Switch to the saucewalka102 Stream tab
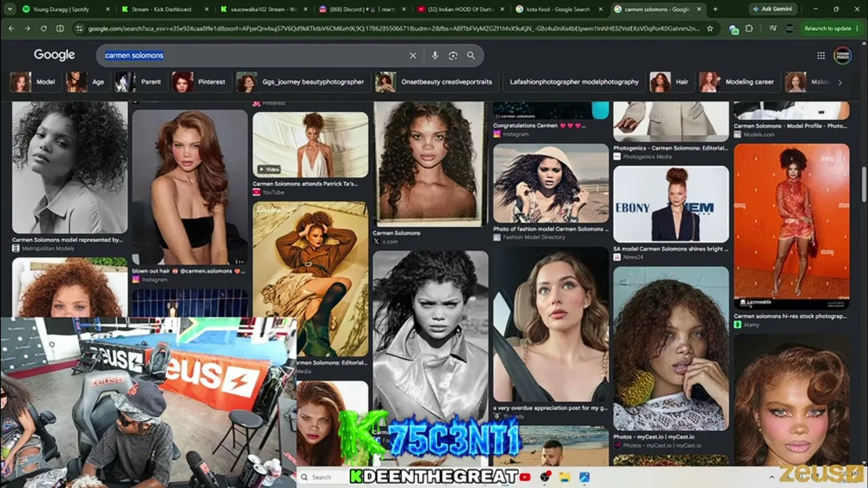This screenshot has width=868, height=488. click(x=264, y=9)
